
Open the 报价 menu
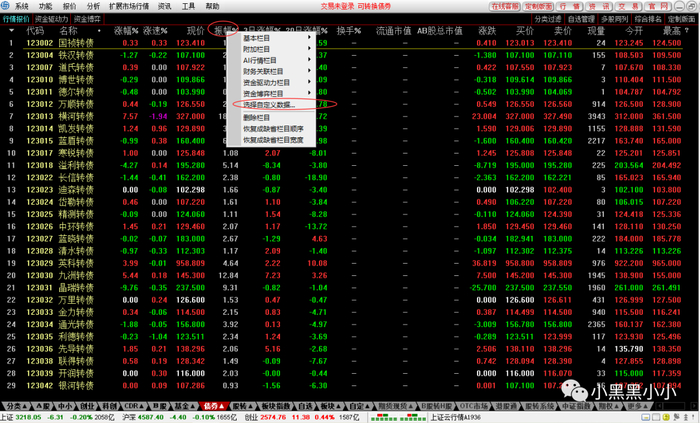[69, 6]
